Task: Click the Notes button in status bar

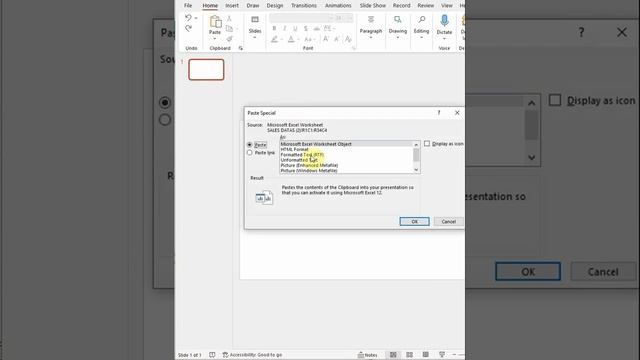Action: coord(367,355)
